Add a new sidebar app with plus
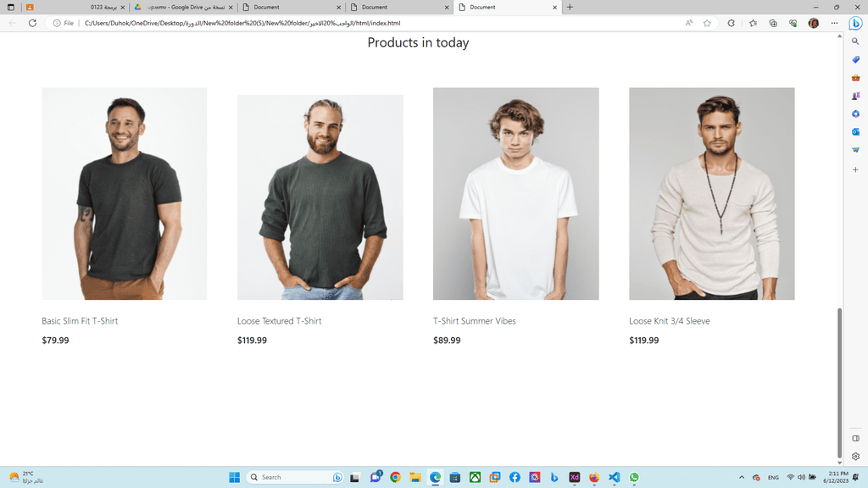 click(x=855, y=169)
